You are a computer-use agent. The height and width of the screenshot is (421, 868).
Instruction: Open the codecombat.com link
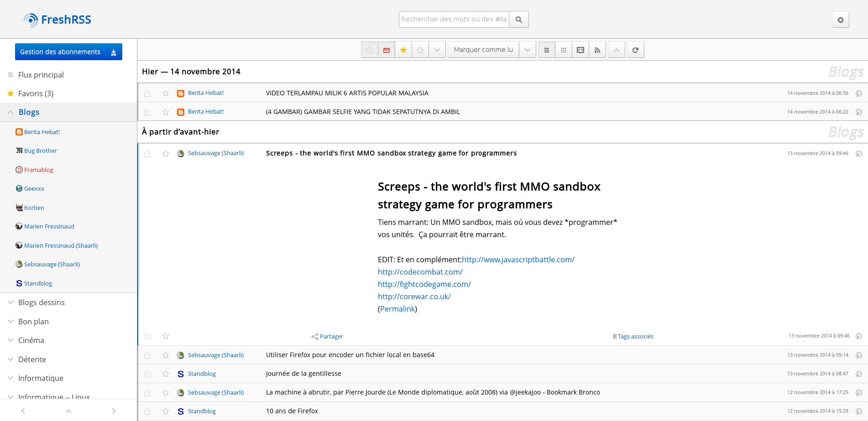(x=420, y=272)
